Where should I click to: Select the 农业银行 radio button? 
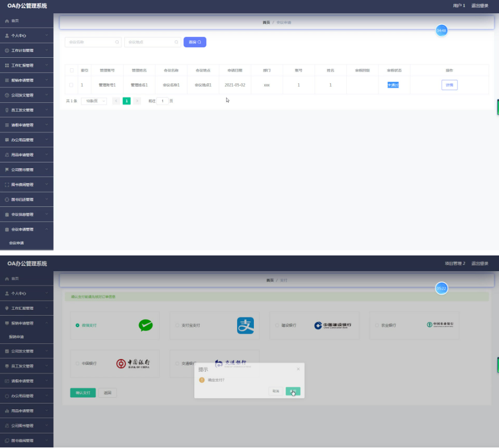(377, 325)
